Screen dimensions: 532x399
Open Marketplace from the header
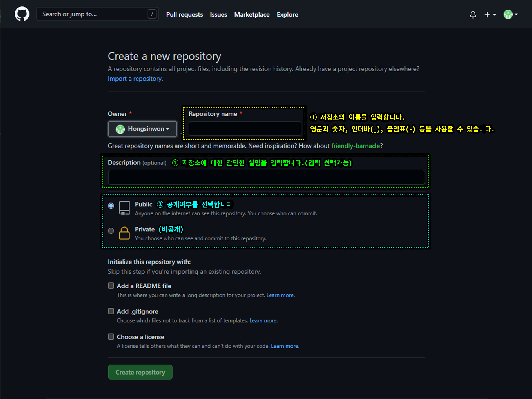coord(252,15)
